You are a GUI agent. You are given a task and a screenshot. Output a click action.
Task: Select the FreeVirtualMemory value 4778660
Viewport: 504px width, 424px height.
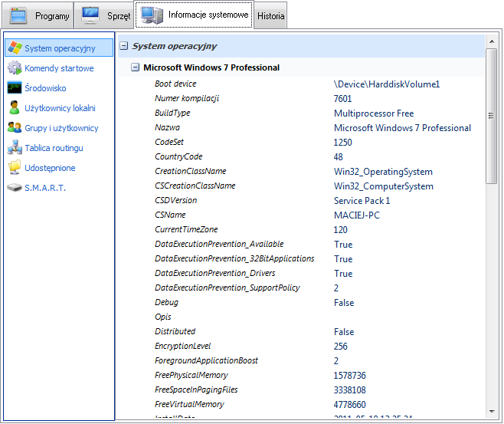(x=350, y=405)
